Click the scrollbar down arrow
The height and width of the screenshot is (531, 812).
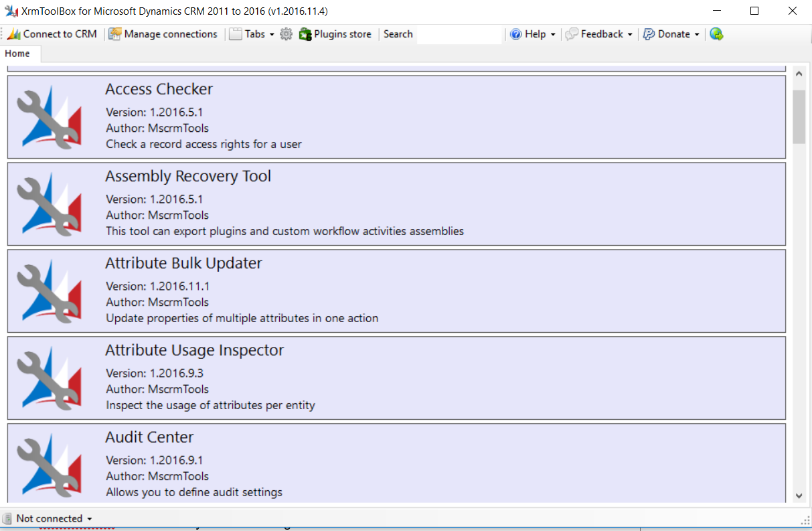pos(799,496)
